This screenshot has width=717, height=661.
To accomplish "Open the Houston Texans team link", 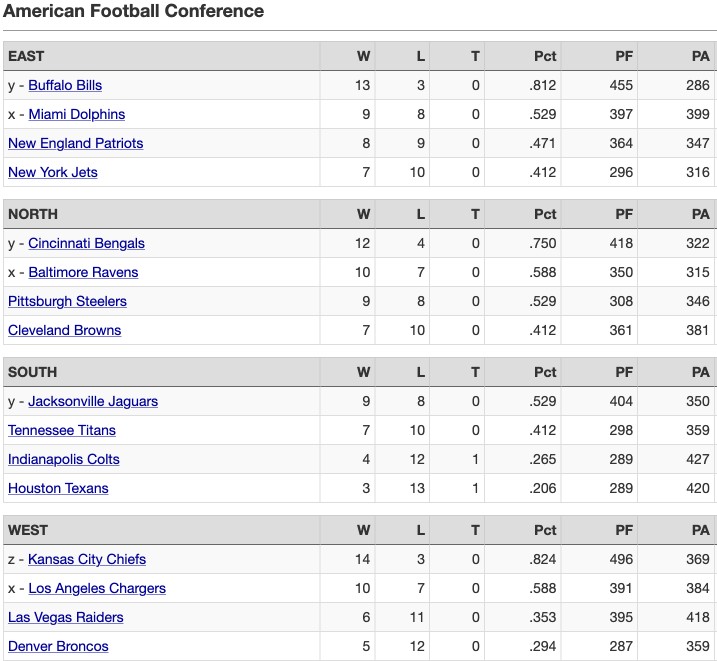I will (58, 488).
